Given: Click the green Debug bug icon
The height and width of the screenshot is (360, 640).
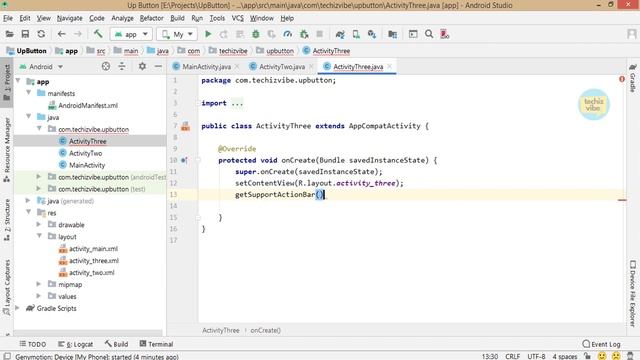Looking at the screenshot, I should 256,34.
